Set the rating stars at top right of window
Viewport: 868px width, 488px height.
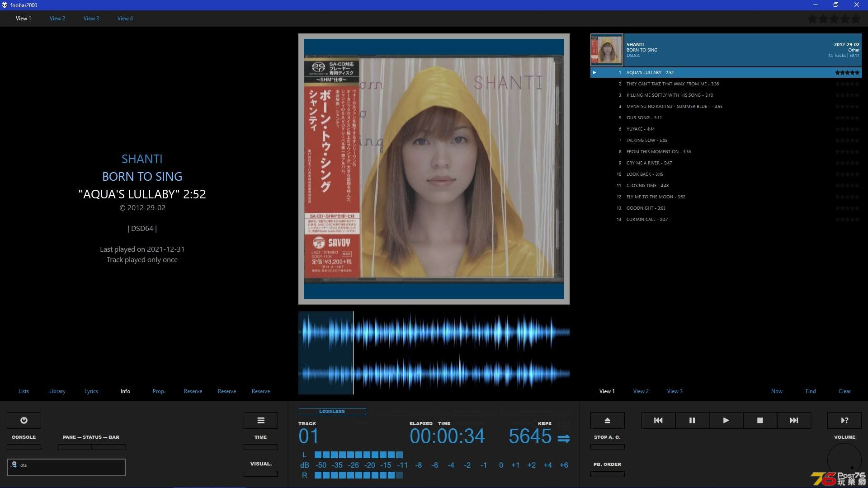(x=834, y=19)
